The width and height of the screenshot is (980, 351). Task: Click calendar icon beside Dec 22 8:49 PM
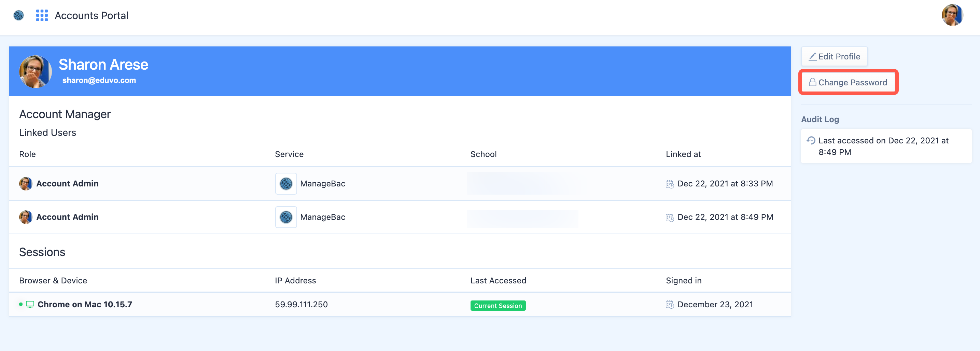coord(670,217)
